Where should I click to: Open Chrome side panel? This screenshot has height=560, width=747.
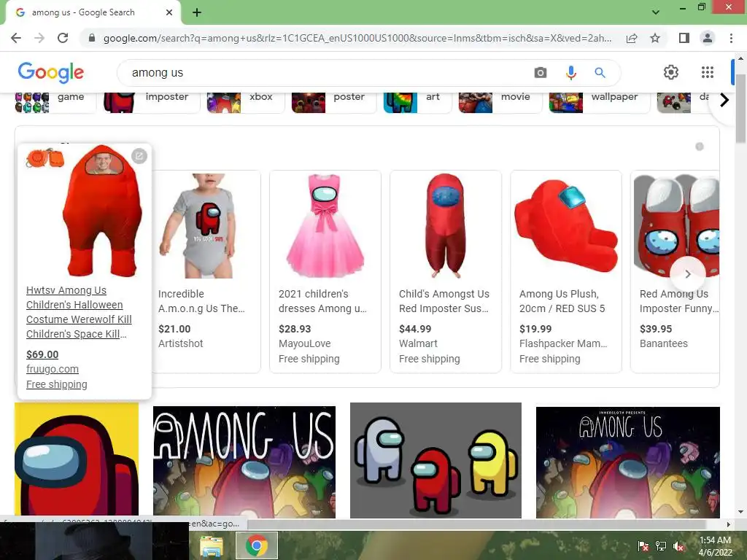[x=684, y=38]
